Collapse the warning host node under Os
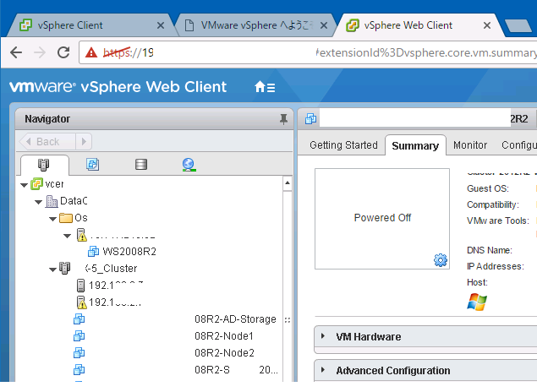The height and width of the screenshot is (392, 537). pos(68,236)
